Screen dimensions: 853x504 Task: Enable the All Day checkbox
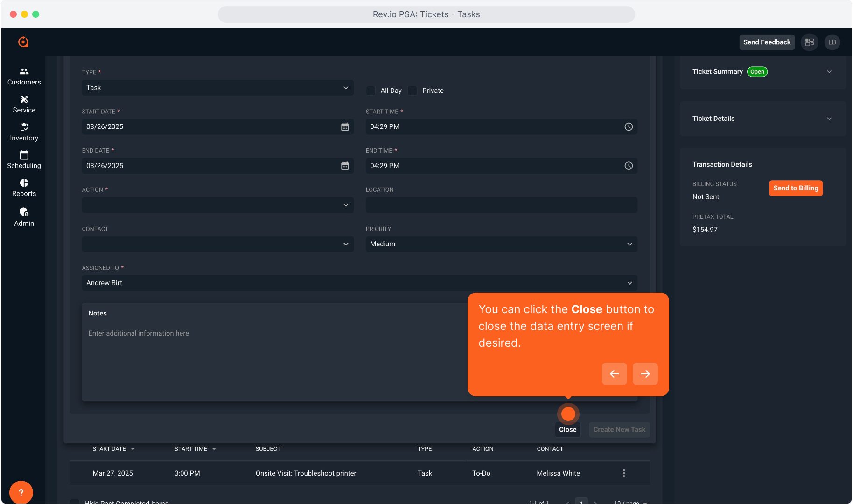pos(371,91)
